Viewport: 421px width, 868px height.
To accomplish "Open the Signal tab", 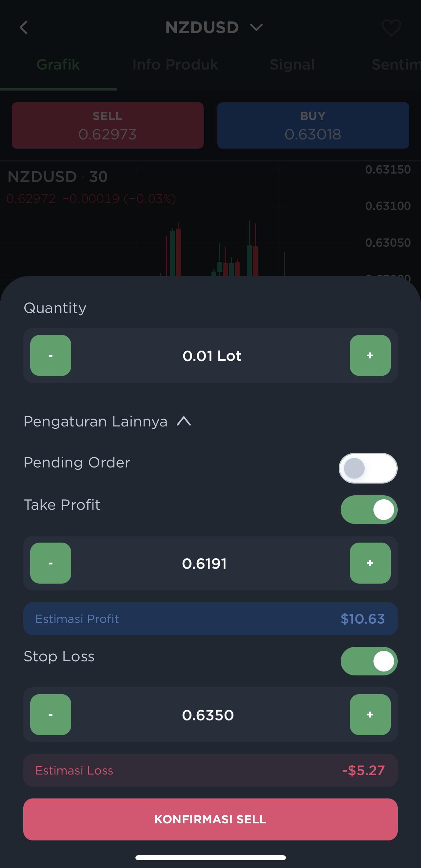I will click(x=292, y=64).
